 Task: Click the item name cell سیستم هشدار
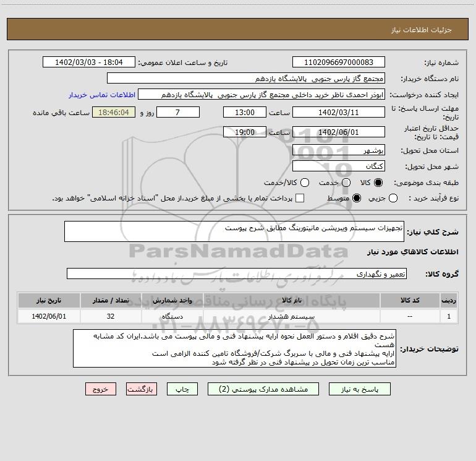point(292,316)
